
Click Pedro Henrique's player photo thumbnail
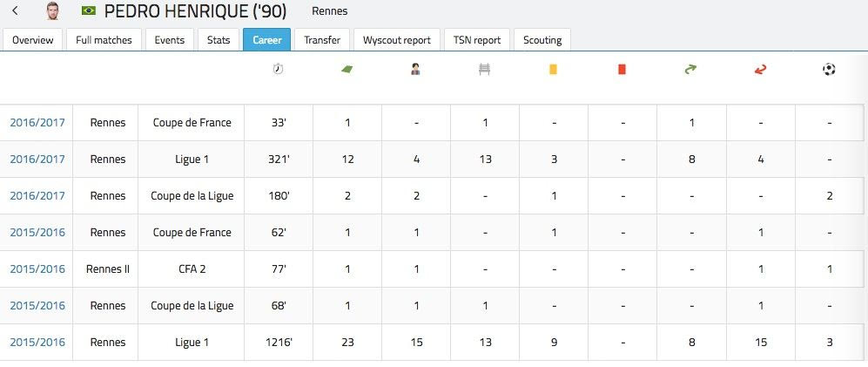pos(53,11)
